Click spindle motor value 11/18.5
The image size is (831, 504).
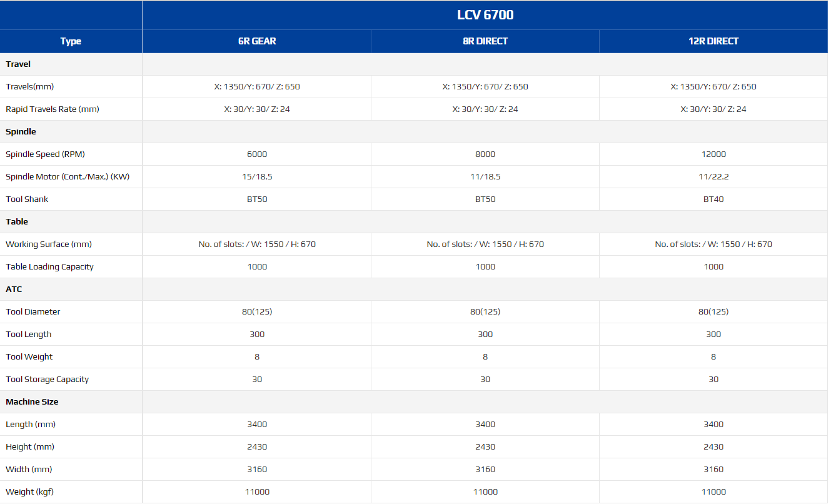[485, 176]
